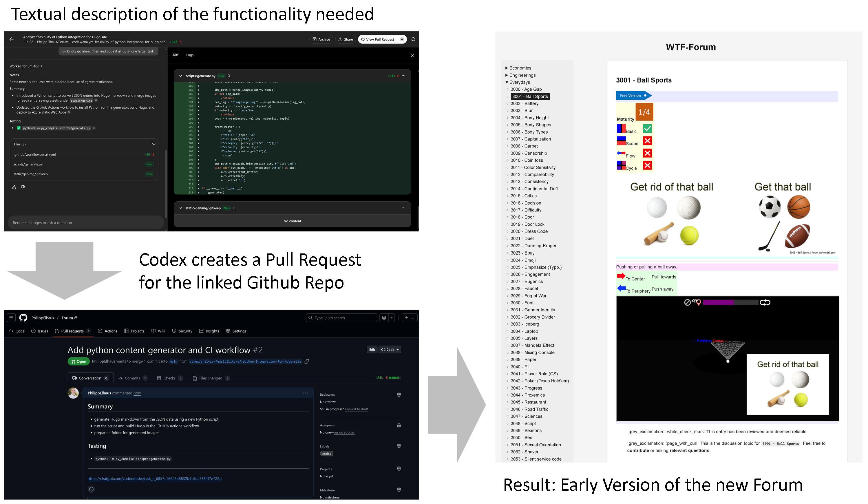Give thumbs down to Codex response
Viewport: 868px width, 504px height.
[x=23, y=187]
